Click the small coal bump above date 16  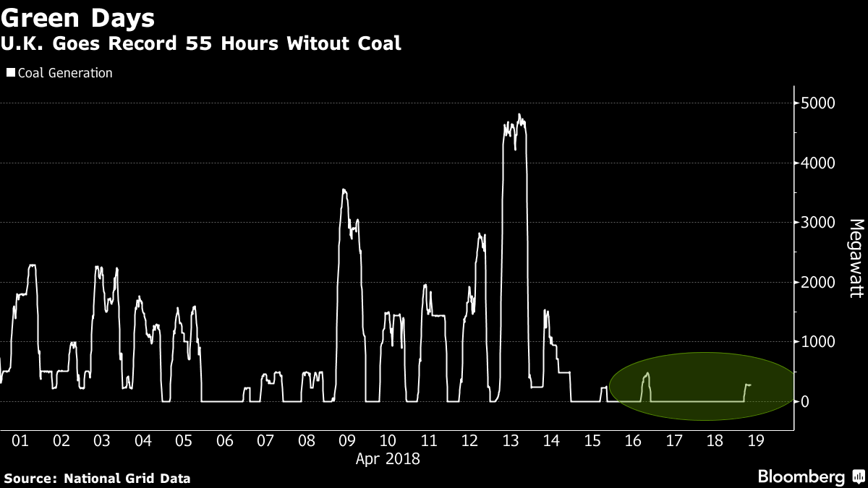(646, 376)
